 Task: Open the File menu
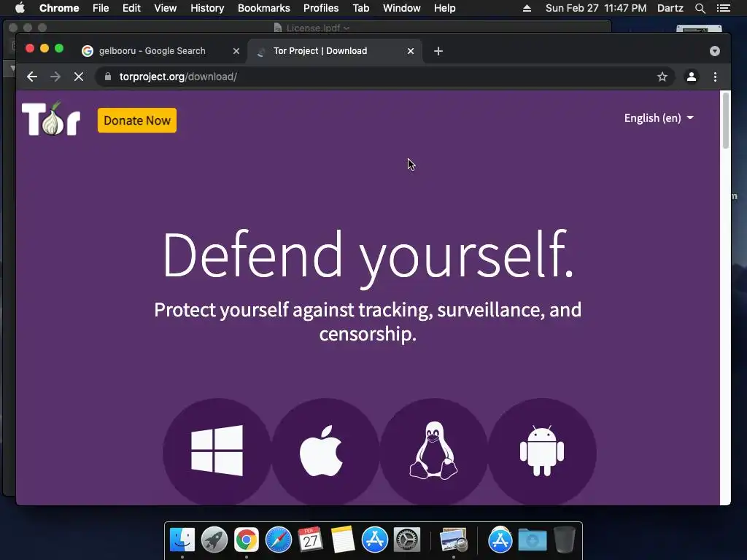pos(101,8)
